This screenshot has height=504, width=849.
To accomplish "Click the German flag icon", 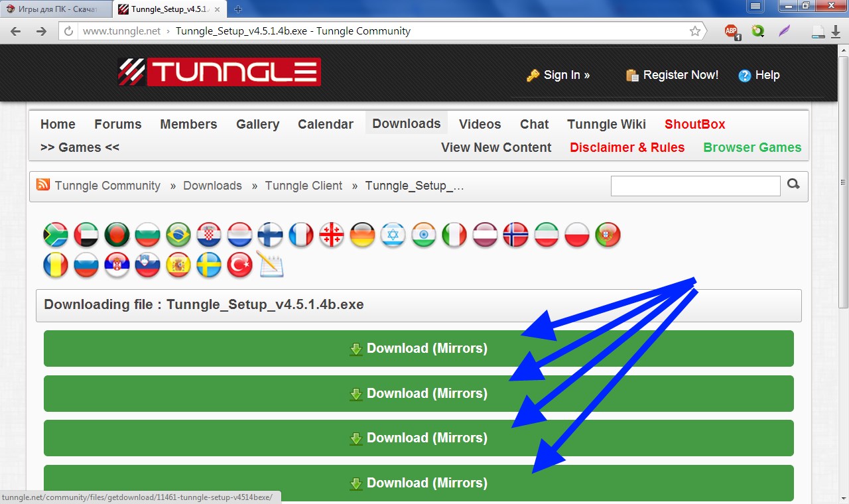I will (362, 235).
